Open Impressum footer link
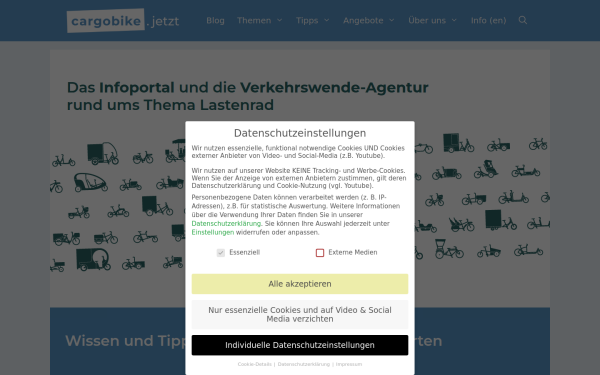 [349, 364]
